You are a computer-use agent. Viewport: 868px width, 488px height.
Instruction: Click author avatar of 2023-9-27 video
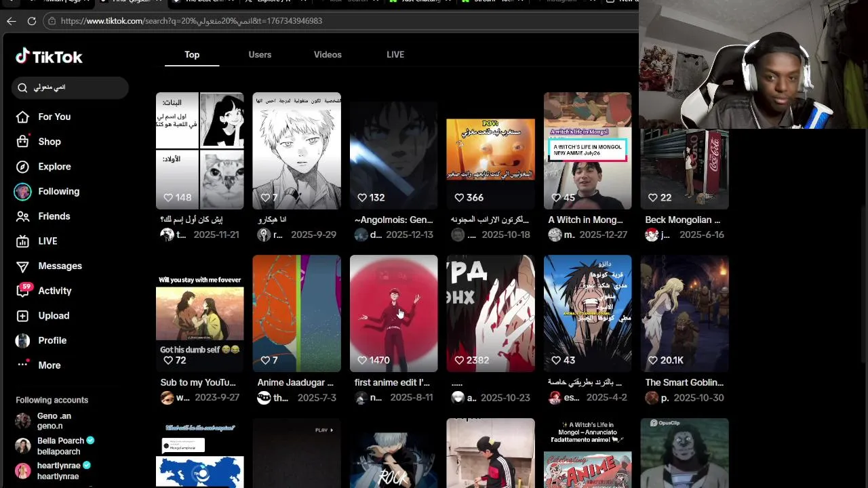coord(167,398)
